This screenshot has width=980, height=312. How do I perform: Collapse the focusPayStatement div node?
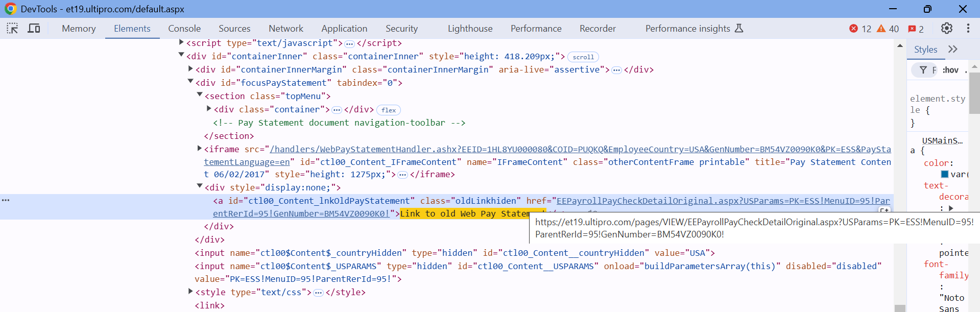(x=190, y=82)
